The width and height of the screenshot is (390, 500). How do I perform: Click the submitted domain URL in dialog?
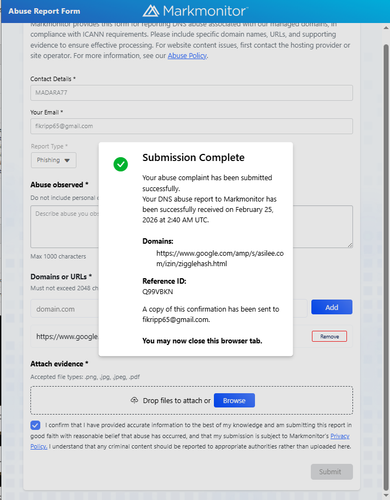click(220, 258)
